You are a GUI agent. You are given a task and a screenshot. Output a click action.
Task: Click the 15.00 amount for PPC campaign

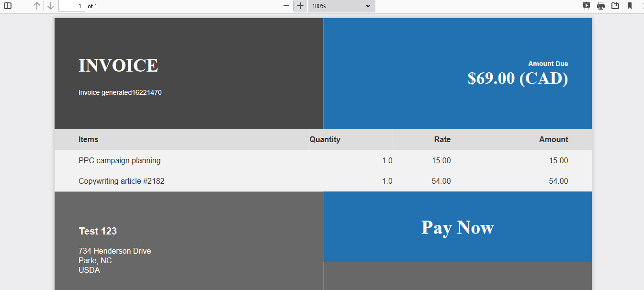[558, 160]
